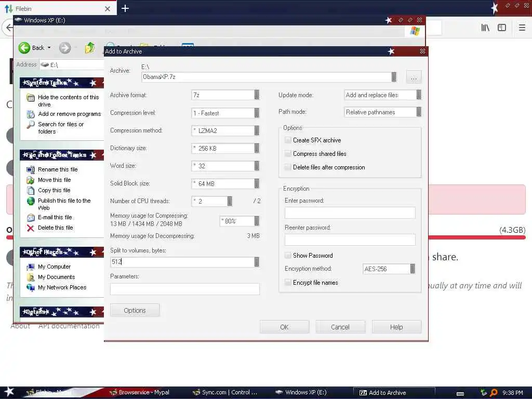
Task: Open Number of CPU threads dropdown
Action: (230, 201)
